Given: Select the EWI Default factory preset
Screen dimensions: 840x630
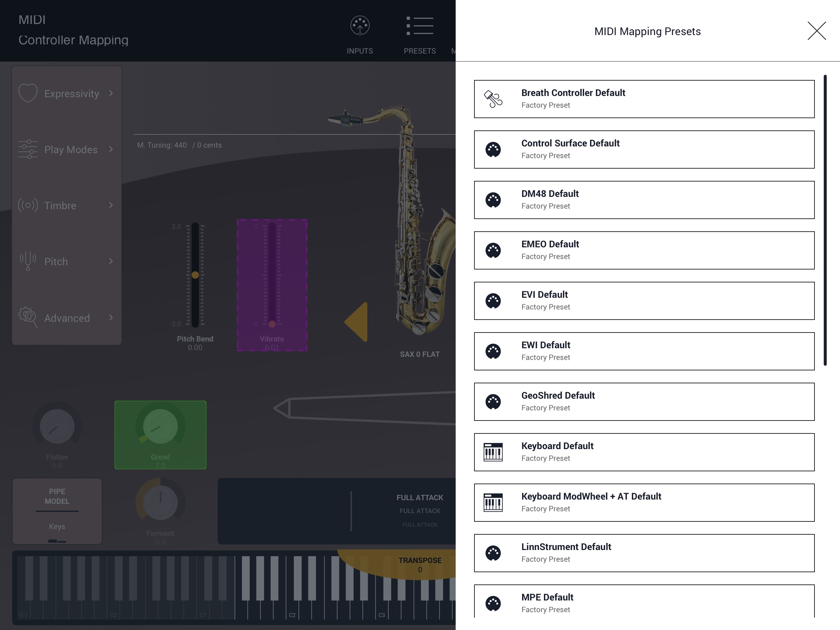Looking at the screenshot, I should pyautogui.click(x=644, y=351).
